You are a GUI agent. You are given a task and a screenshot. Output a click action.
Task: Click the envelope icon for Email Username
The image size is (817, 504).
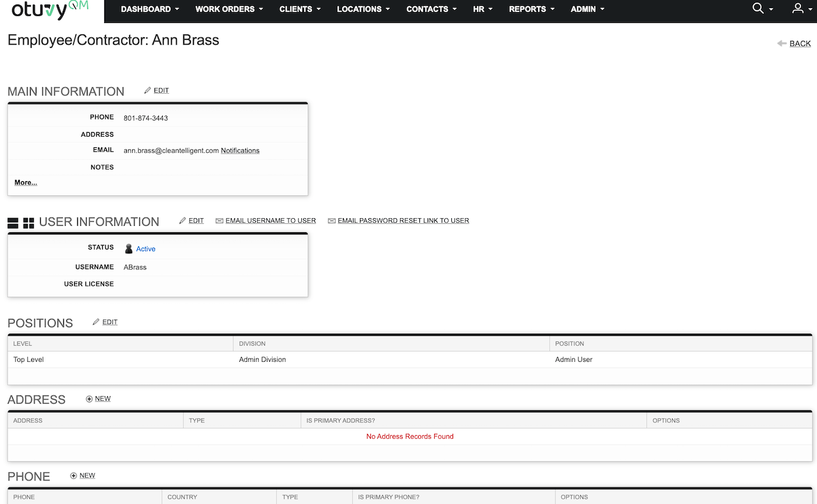click(220, 221)
